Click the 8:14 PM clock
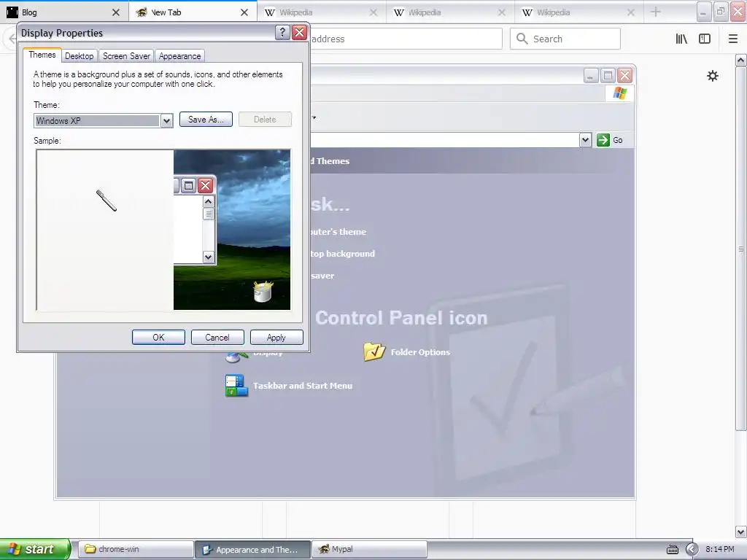Image resolution: width=747 pixels, height=560 pixels. pos(719,549)
